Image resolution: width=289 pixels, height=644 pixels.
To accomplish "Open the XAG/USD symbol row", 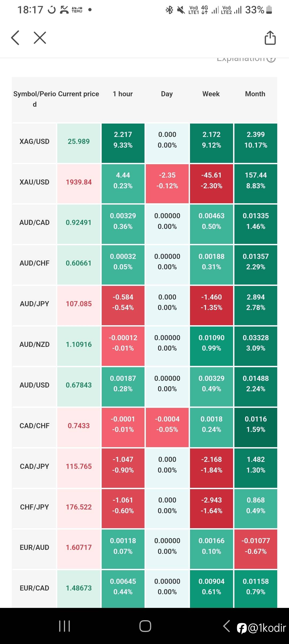I will 35,141.
